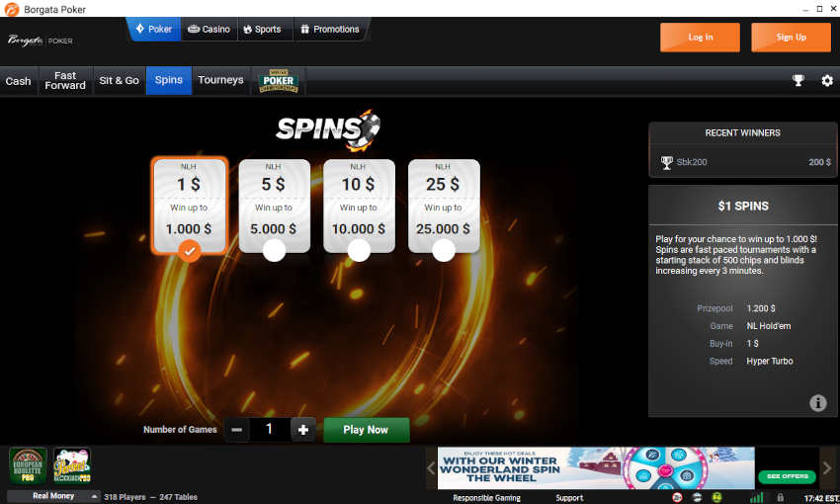Viewport: 840px width, 504px height.
Task: Select the Spins lobby tab
Action: point(169,80)
